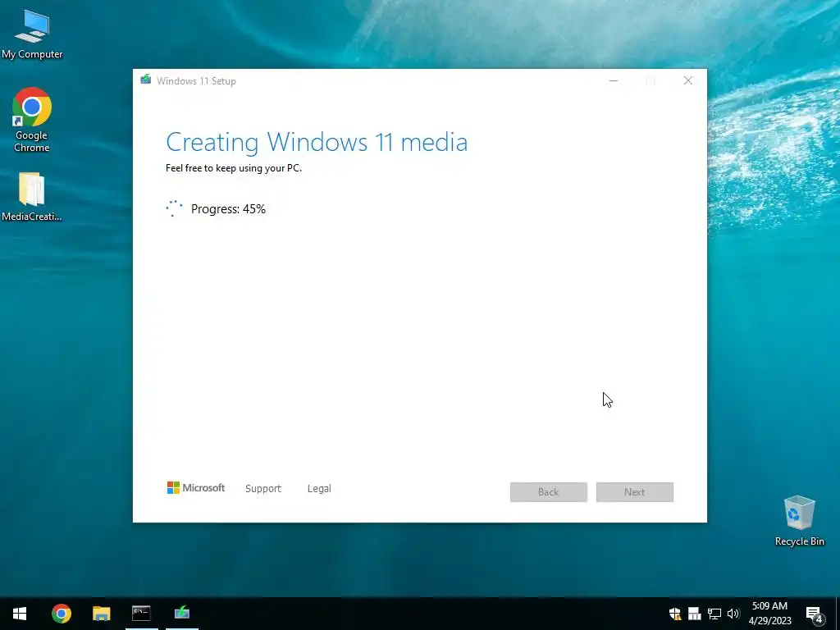Open the Support link
Screen dimensions: 840x630
(263, 489)
